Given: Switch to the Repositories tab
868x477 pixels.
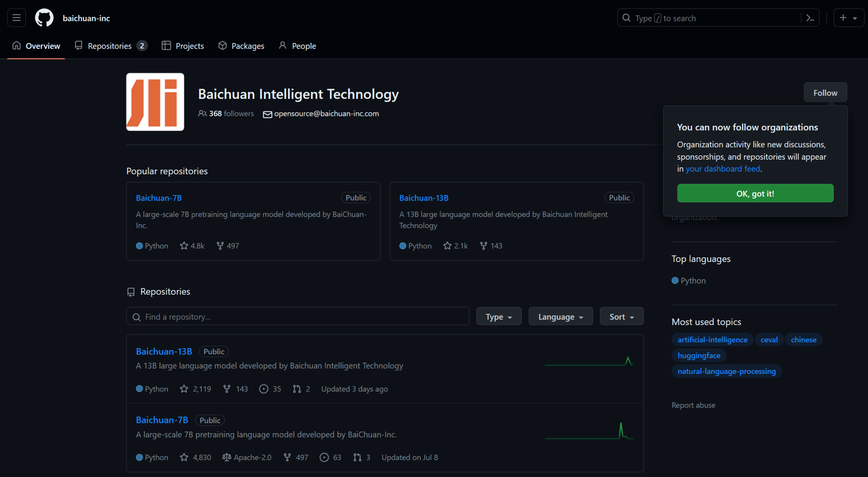Looking at the screenshot, I should tap(110, 46).
